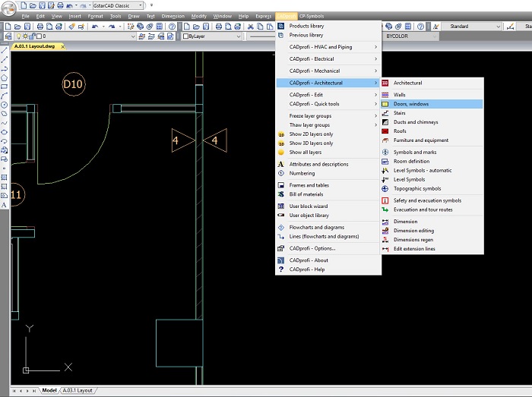Open the CP-Symbols menu
The width and height of the screenshot is (532, 397).
point(312,16)
